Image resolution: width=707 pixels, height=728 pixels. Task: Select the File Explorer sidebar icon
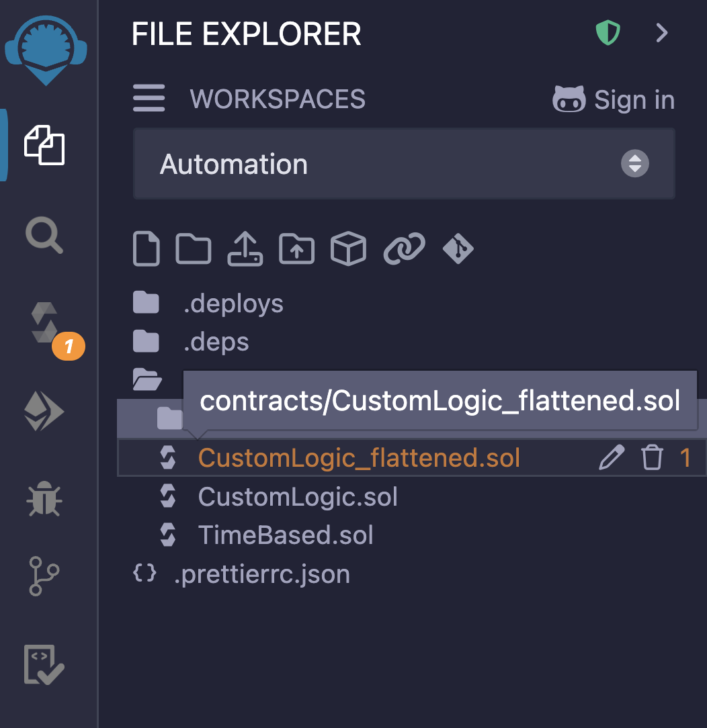(44, 144)
